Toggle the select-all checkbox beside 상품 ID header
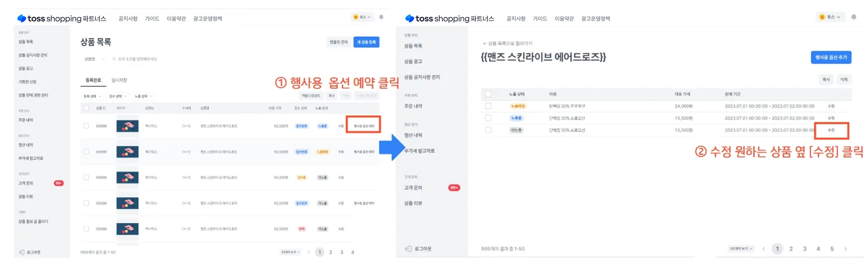868x271 pixels. tap(86, 108)
